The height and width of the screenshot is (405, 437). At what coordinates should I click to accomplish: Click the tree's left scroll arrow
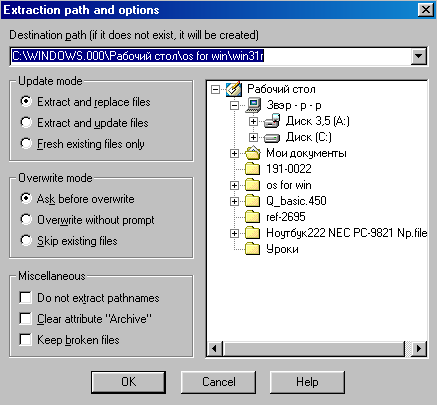(x=214, y=349)
